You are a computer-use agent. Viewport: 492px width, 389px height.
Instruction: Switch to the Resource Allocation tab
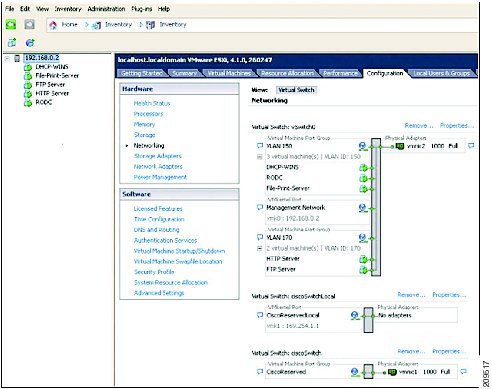(x=287, y=73)
